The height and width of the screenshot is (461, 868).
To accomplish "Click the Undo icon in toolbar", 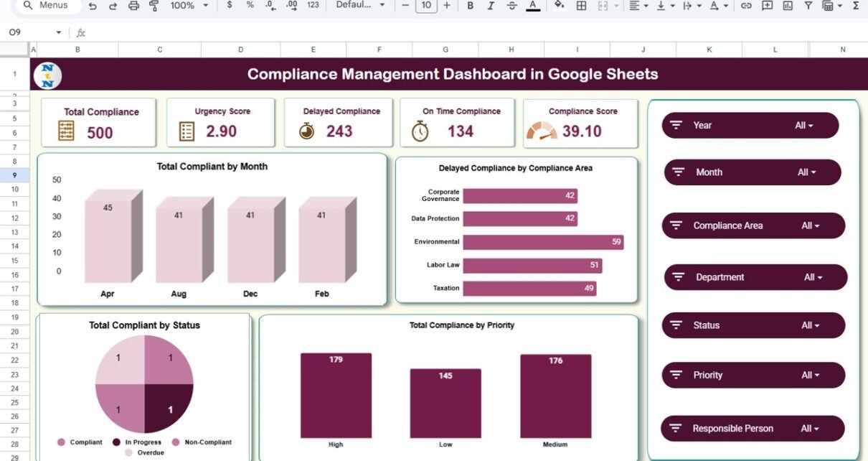I will point(93,6).
